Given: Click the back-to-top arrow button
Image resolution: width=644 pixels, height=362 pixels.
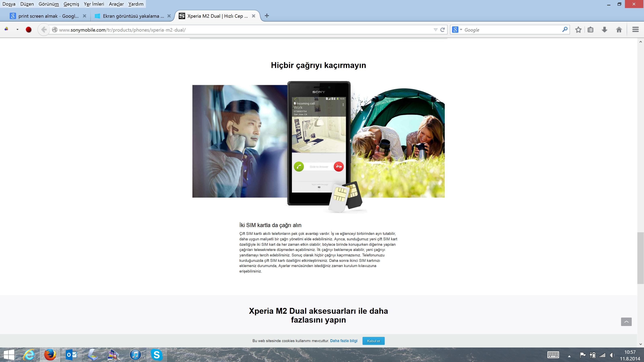Looking at the screenshot, I should [x=626, y=322].
